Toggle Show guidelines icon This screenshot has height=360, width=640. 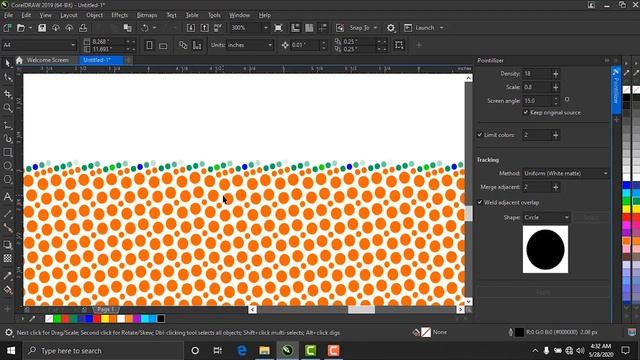coord(323,28)
